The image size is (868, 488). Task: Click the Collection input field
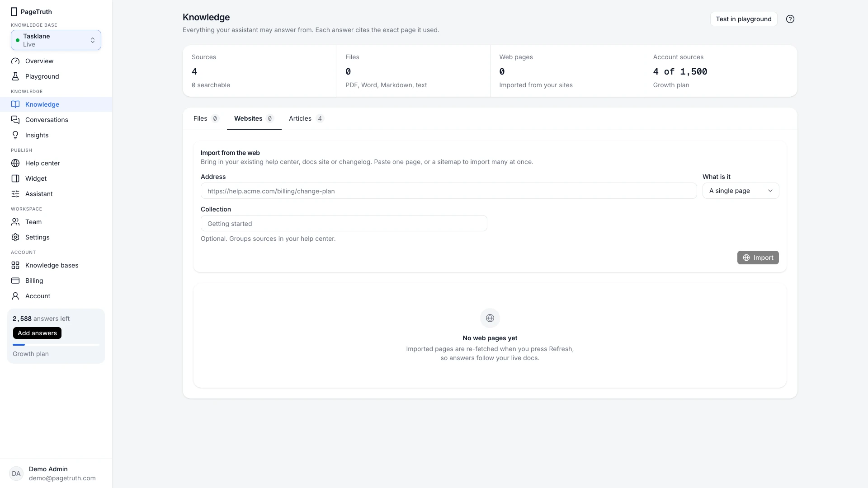[x=344, y=223]
